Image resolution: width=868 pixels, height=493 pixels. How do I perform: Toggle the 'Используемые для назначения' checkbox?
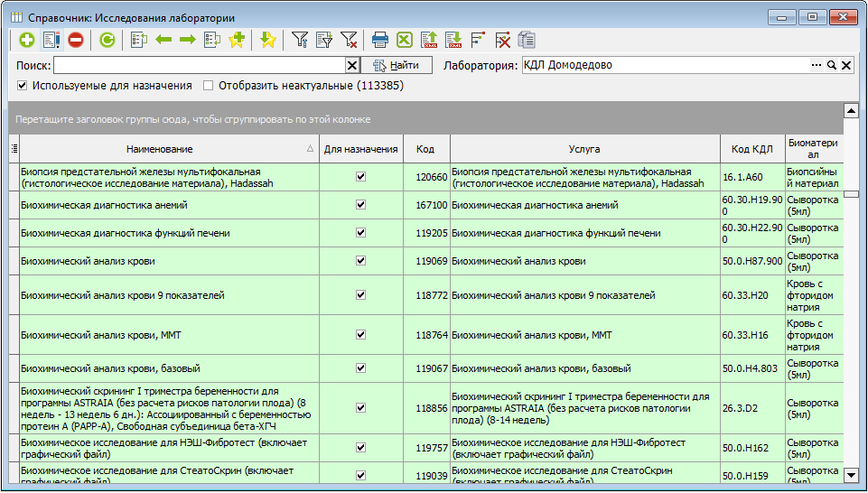[x=23, y=86]
